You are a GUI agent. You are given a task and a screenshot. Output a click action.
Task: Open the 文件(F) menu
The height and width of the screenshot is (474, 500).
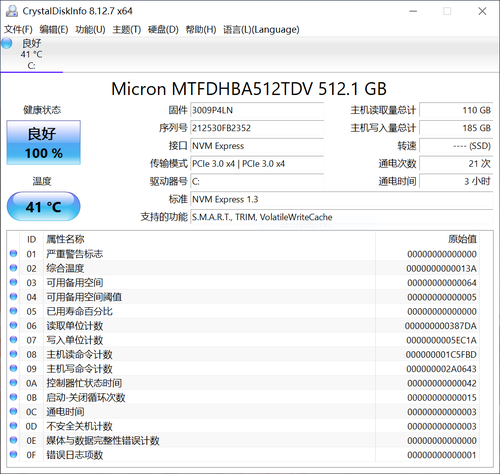tap(18, 30)
